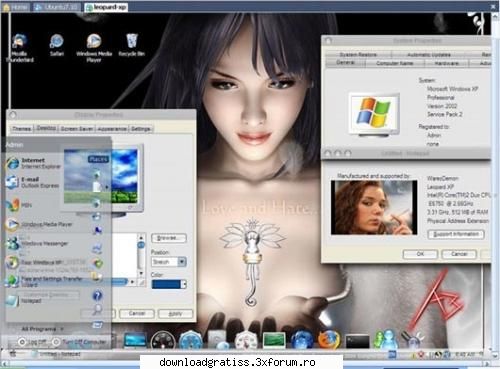Switch to Themes tab in Display Properties
Image resolution: width=500 pixels, height=369 pixels.
(x=22, y=129)
